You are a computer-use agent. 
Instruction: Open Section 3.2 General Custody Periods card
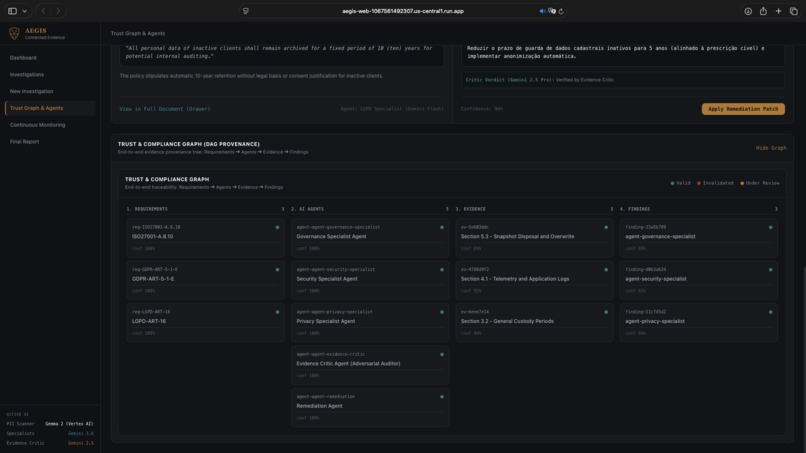pyautogui.click(x=535, y=323)
